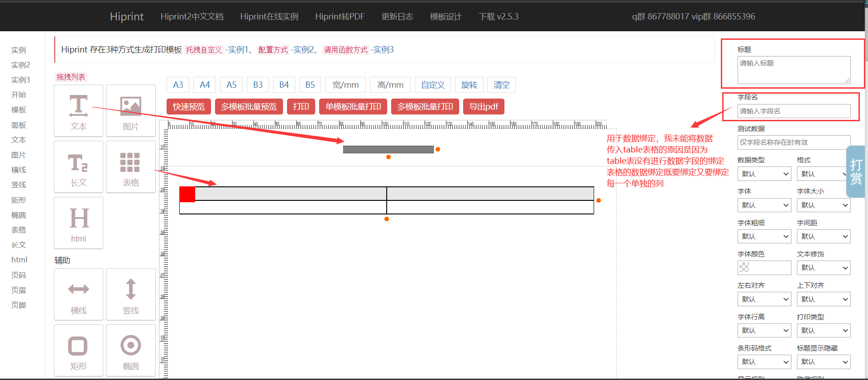
Task: Open the 左右对齐 horizontal align dropdown
Action: [764, 299]
